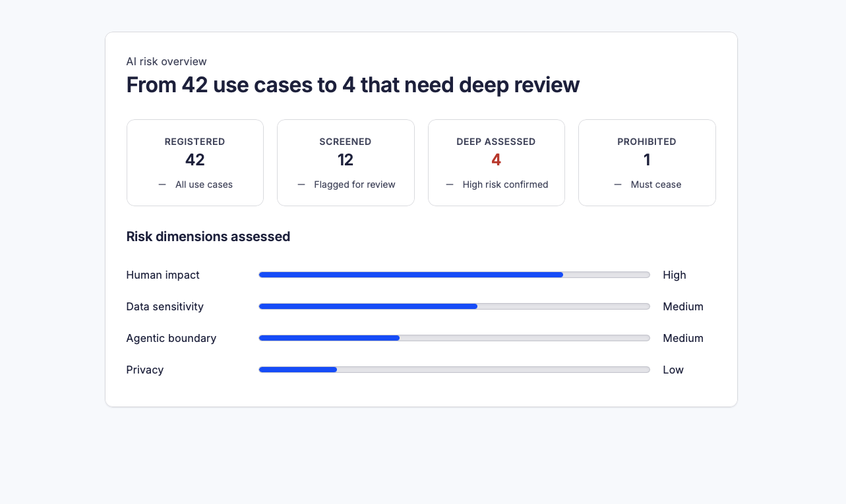Open the Screened stat card
This screenshot has width=846, height=504.
pos(346,163)
